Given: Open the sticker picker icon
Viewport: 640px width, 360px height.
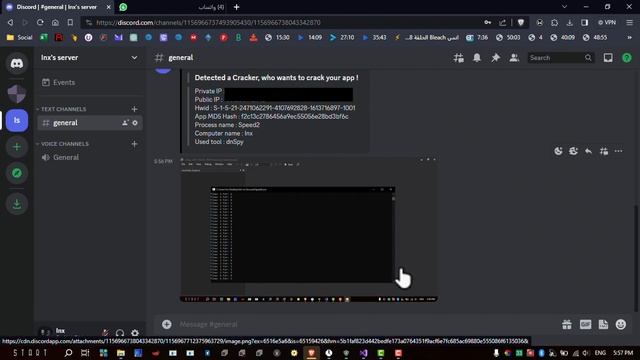Looking at the screenshot, I should [603, 324].
